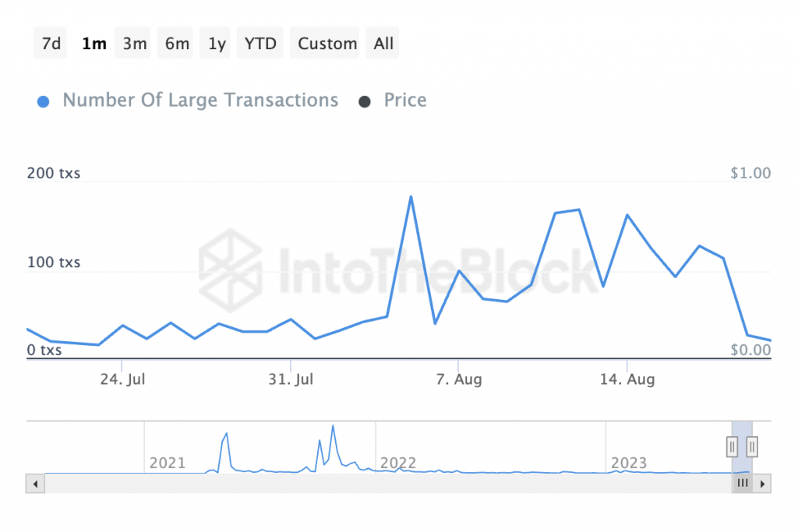Click the scrollbar thumb grip icon
798x532 pixels.
pyautogui.click(x=743, y=483)
